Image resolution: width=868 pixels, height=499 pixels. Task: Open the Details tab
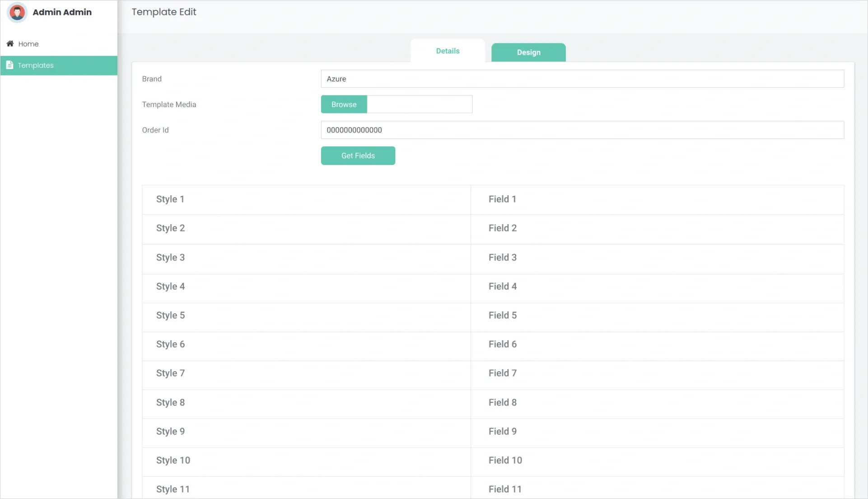pos(448,51)
